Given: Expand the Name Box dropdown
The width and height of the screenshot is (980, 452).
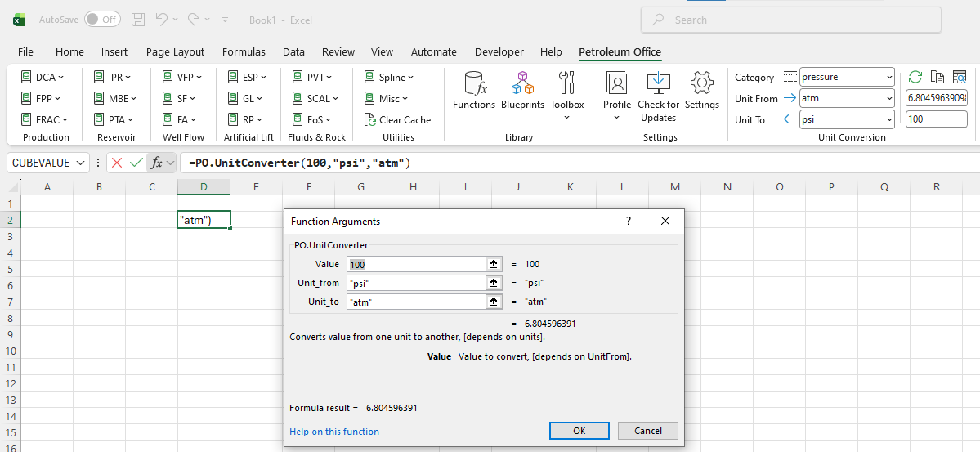Looking at the screenshot, I should pos(81,163).
